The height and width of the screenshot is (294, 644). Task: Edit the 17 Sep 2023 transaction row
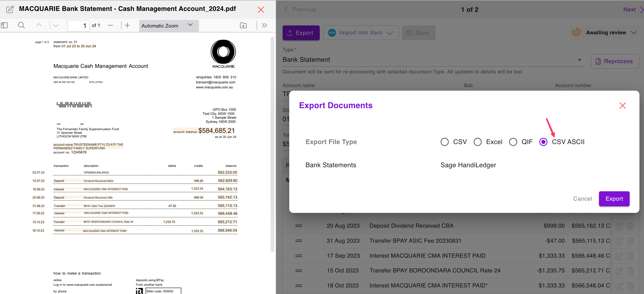(619, 256)
